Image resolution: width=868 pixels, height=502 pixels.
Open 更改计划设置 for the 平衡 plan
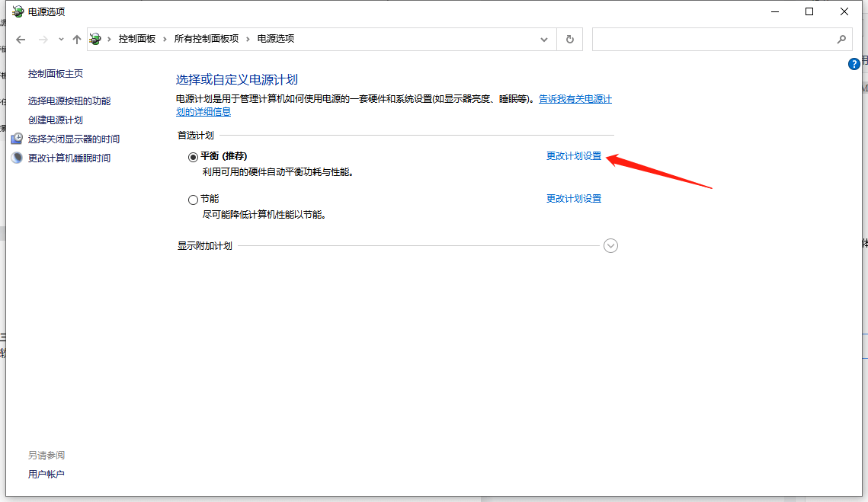[x=573, y=156]
